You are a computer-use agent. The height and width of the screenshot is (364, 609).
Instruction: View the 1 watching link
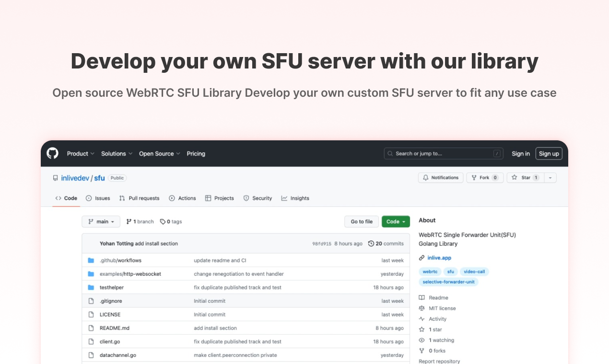(x=436, y=340)
